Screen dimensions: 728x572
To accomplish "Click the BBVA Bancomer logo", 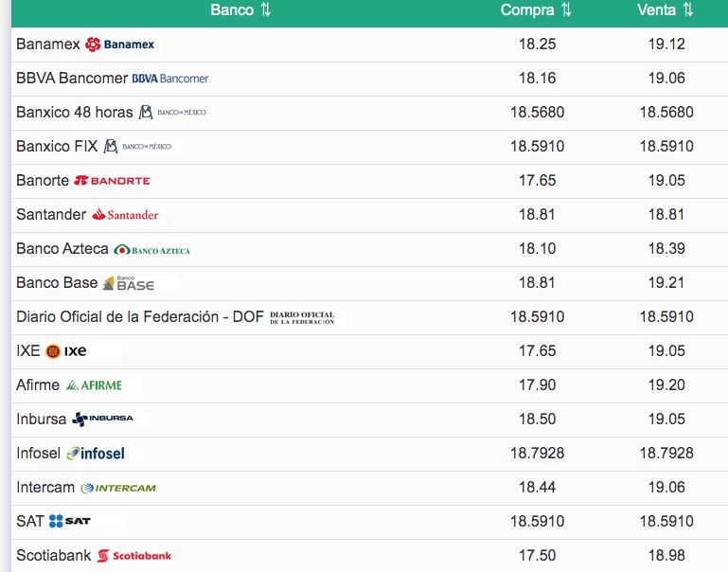I will (170, 79).
